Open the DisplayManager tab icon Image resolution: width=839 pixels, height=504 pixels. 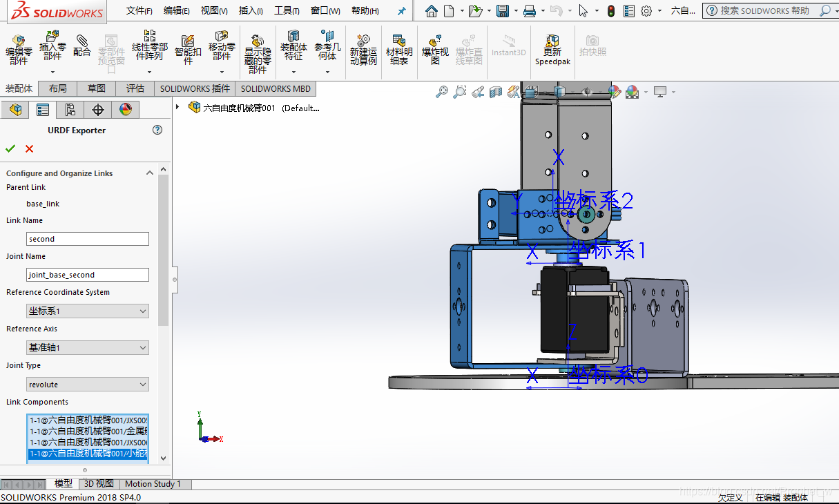click(125, 109)
